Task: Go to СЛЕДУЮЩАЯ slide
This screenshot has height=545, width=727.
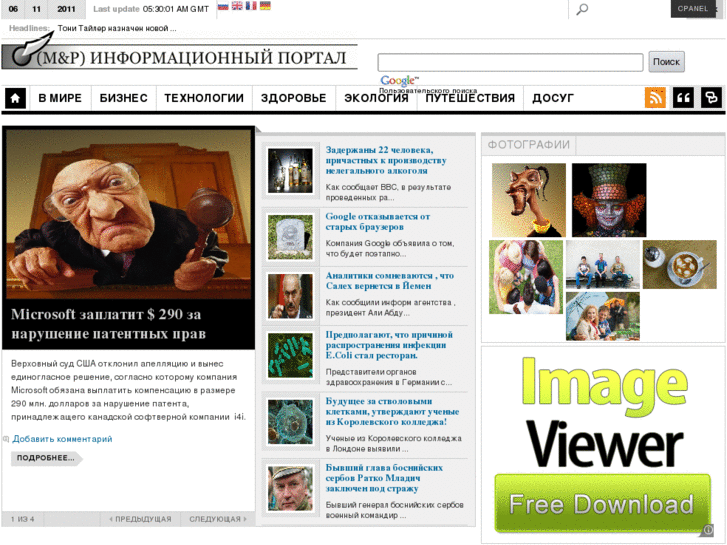Action: 218,519
